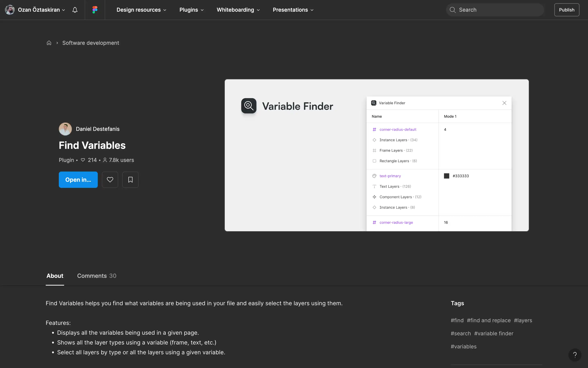Viewport: 588px width, 368px height.
Task: Go to Software development breadcrumb
Action: tap(91, 43)
